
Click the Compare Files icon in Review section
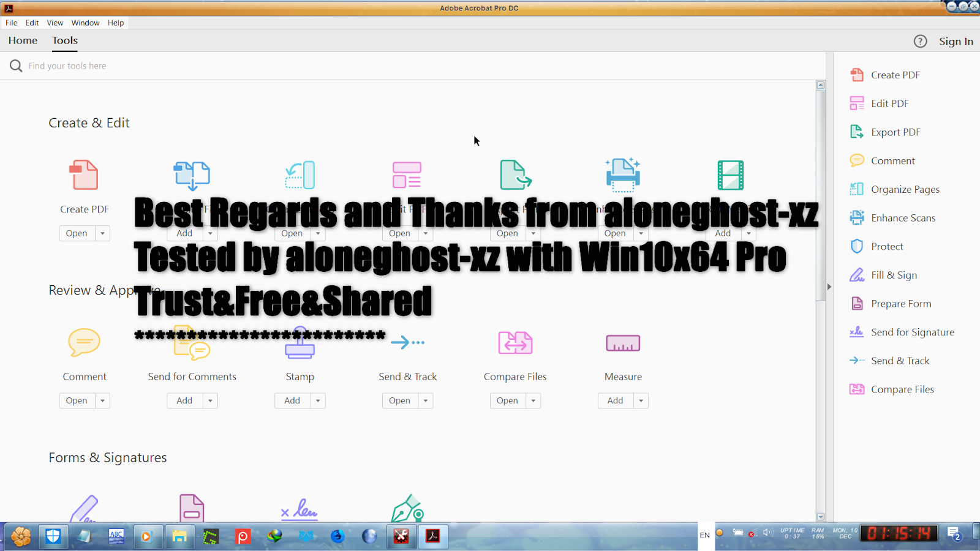[x=515, y=343]
